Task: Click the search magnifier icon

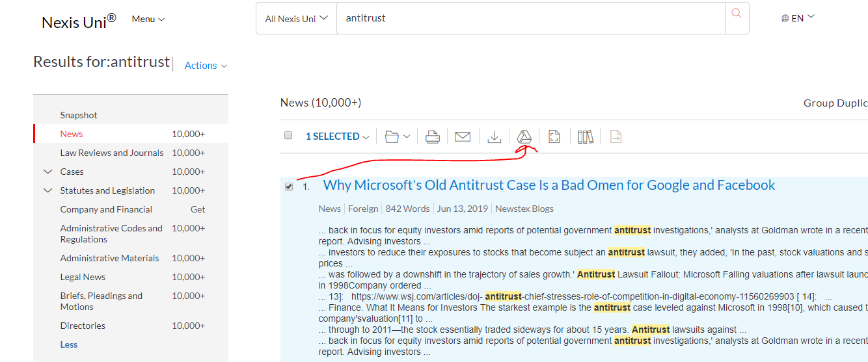Action: (x=737, y=14)
